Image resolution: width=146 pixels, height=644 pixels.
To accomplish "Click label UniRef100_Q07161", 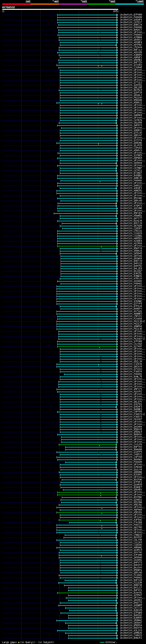I will pos(131,311).
